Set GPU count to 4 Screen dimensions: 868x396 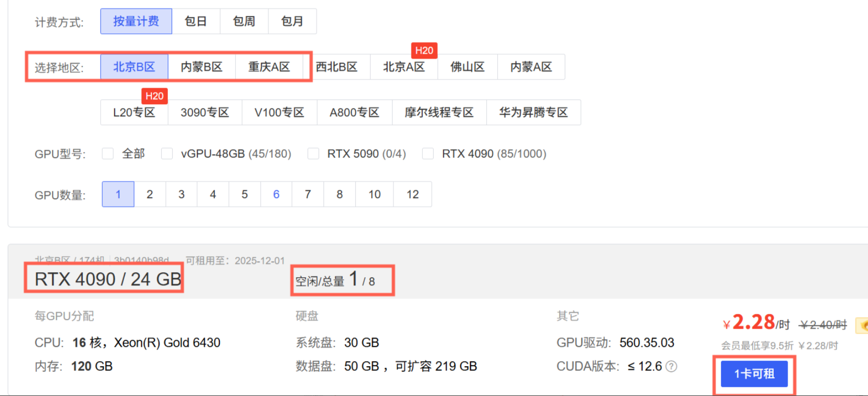213,194
